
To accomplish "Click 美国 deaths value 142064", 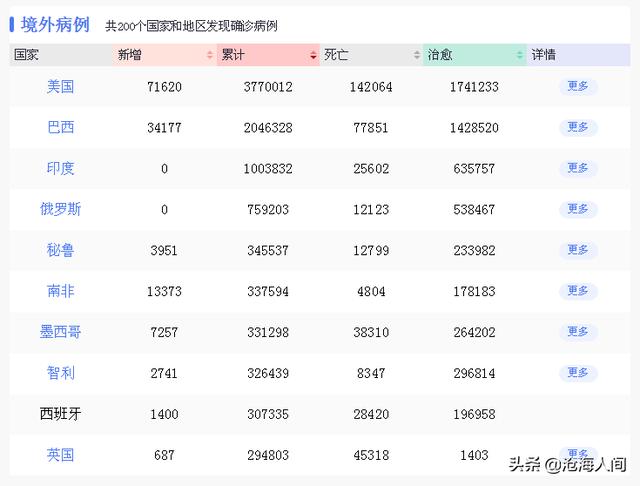I will (371, 87).
